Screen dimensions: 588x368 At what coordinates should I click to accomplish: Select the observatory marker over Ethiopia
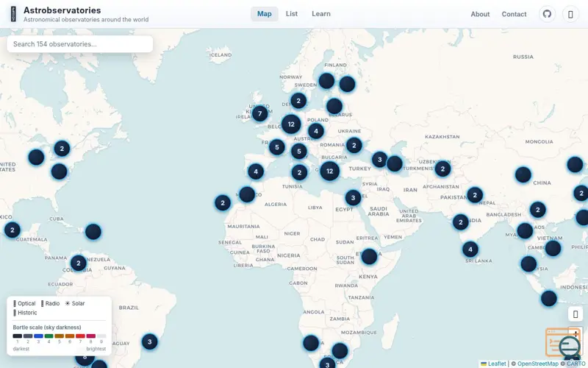pyautogui.click(x=369, y=256)
